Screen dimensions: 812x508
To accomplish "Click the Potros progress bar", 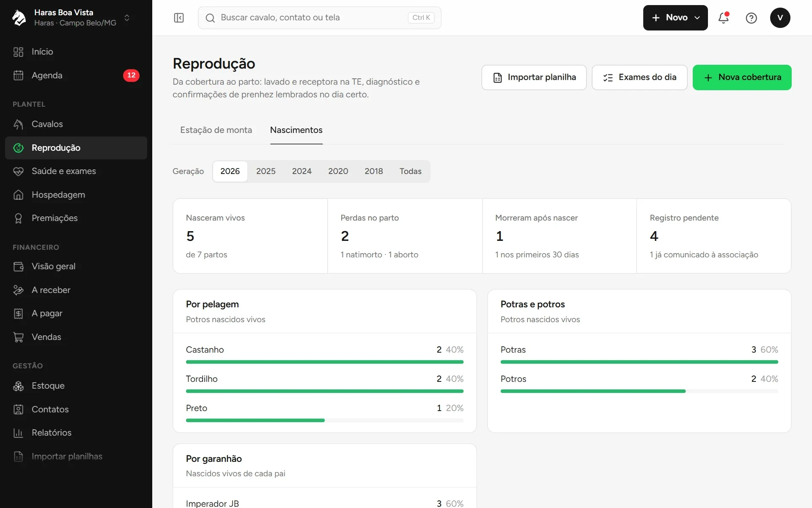I will 639,391.
